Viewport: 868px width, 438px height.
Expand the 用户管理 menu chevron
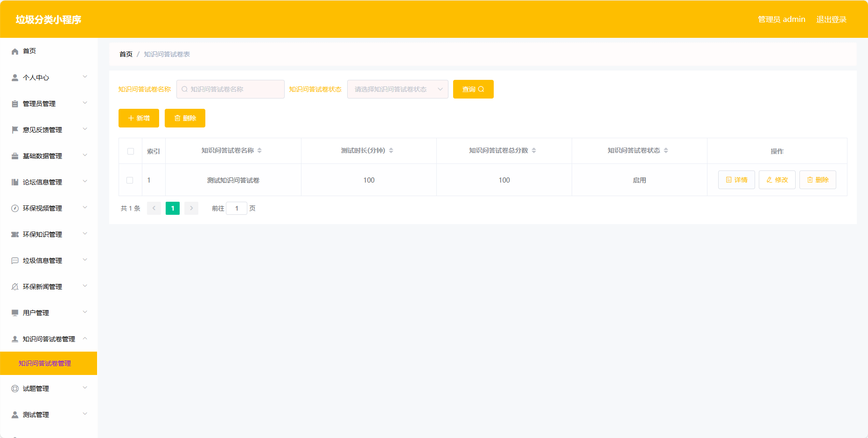[x=85, y=312]
